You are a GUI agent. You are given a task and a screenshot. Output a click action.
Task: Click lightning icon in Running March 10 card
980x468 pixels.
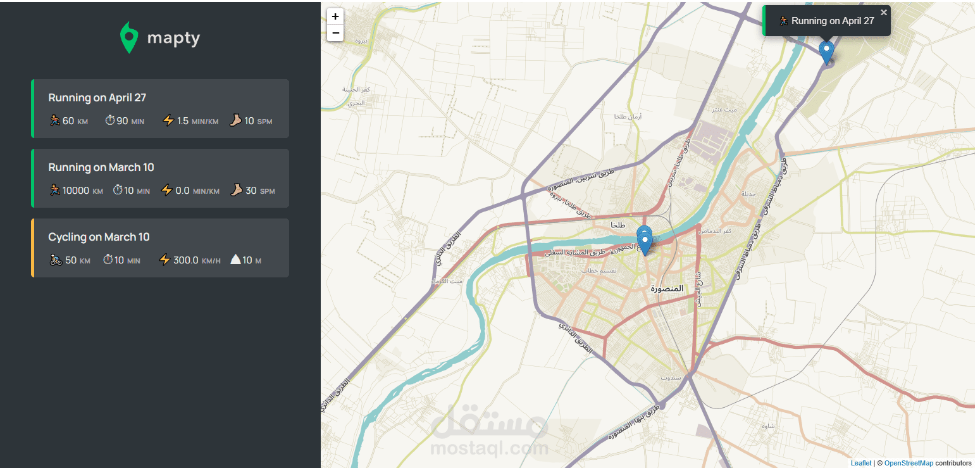point(167,190)
